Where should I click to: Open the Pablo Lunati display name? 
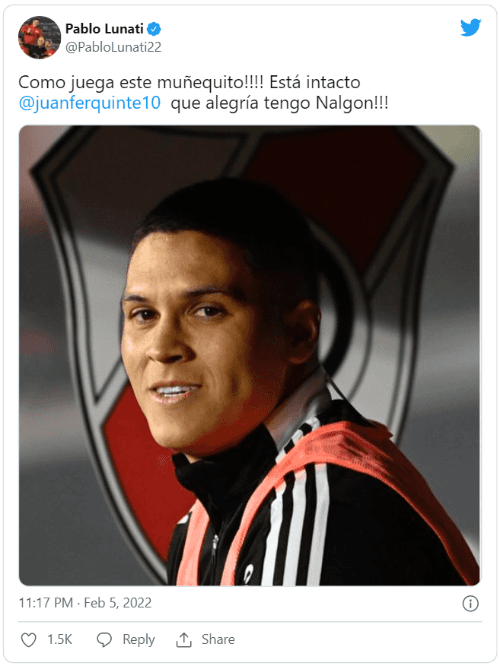(104, 29)
